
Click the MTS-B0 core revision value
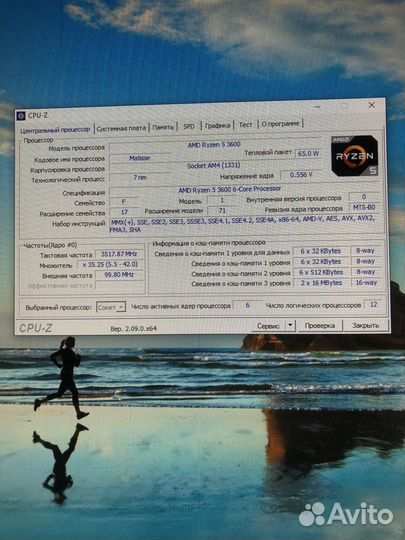click(x=364, y=208)
